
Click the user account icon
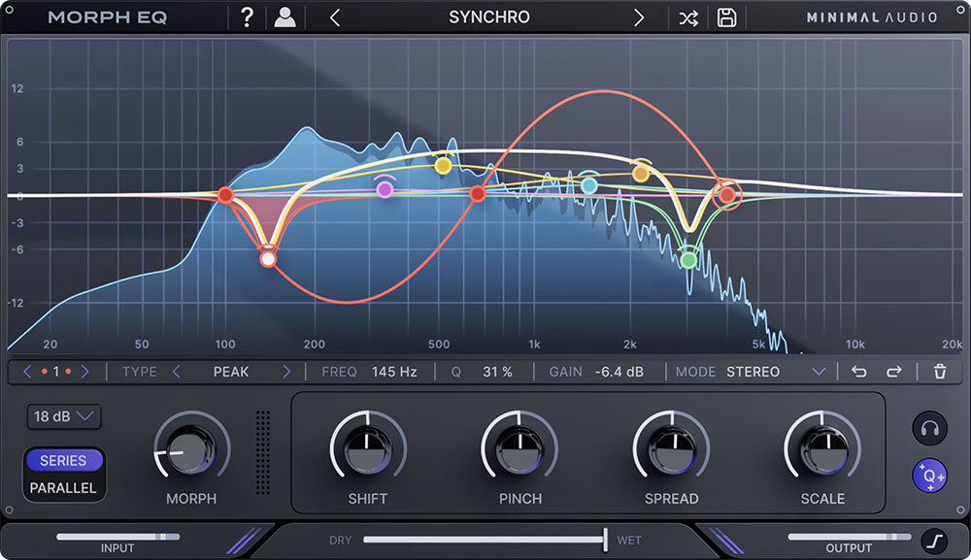click(286, 16)
